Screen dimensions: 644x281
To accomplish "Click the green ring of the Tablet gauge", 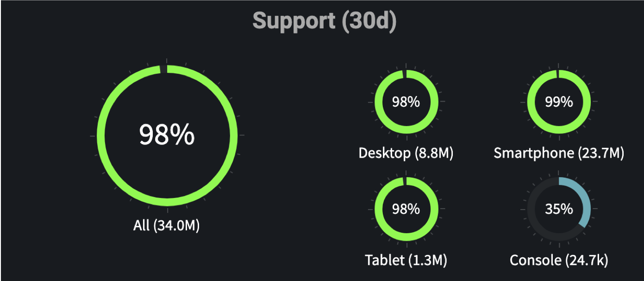I will pyautogui.click(x=379, y=209).
